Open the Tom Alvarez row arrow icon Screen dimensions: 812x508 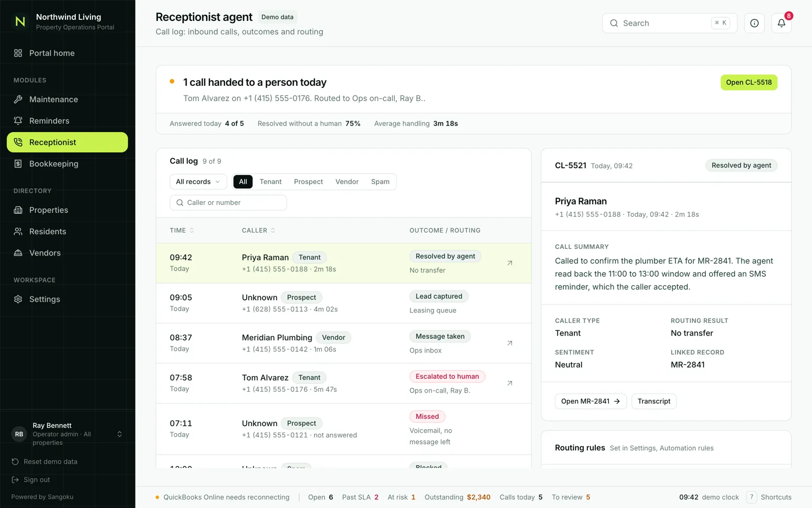click(x=510, y=384)
